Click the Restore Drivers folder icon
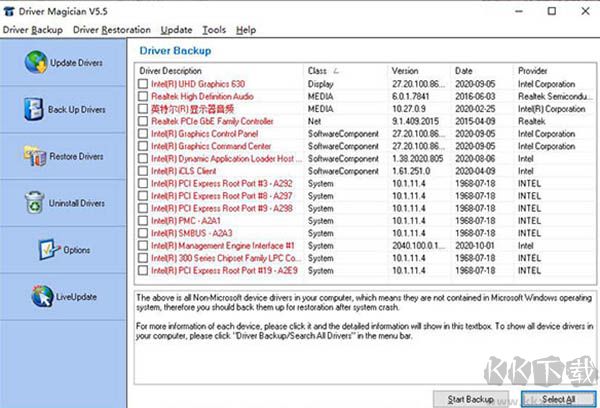The width and height of the screenshot is (600, 408). tap(35, 156)
